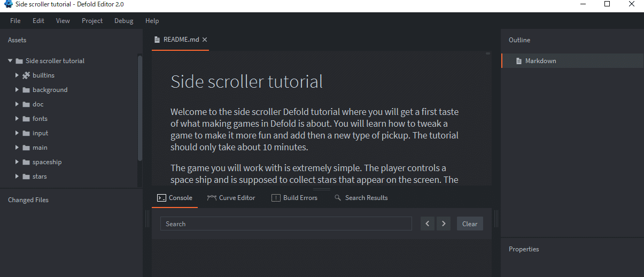Select Markdown in the Outline panel
The image size is (644, 277).
pos(572,61)
